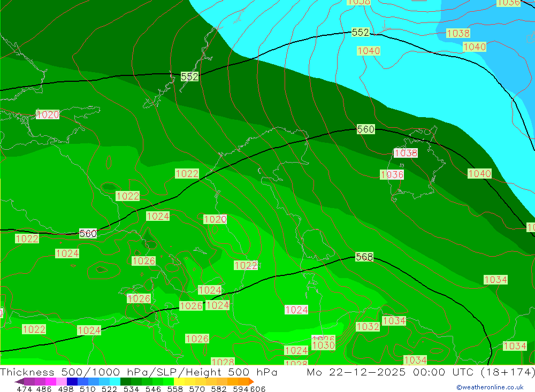The width and height of the screenshot is (535, 392).
Task: Click the 510 legend value
Action: pos(88,389)
